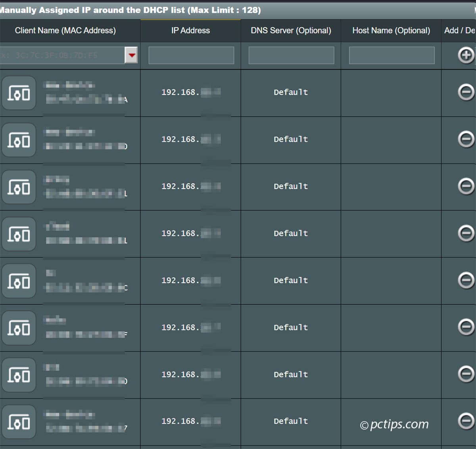Click the Client Name (MAC Address) header
Viewport: 476px width, 449px height.
[65, 31]
